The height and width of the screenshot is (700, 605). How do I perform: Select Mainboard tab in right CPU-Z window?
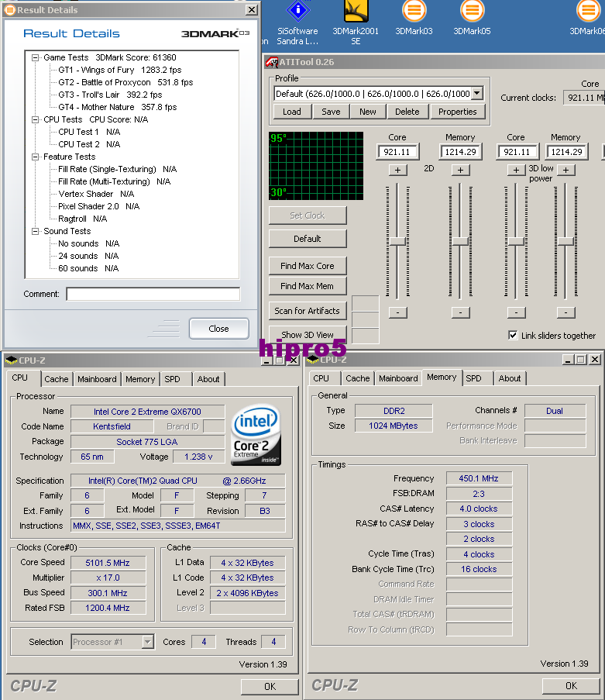click(398, 378)
